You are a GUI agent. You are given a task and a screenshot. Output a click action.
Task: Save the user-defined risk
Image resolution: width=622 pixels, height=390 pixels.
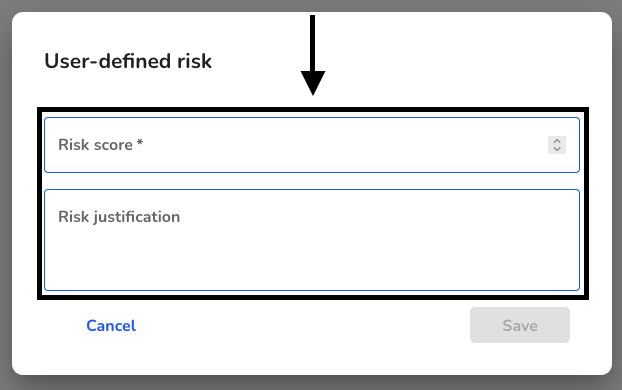click(520, 325)
